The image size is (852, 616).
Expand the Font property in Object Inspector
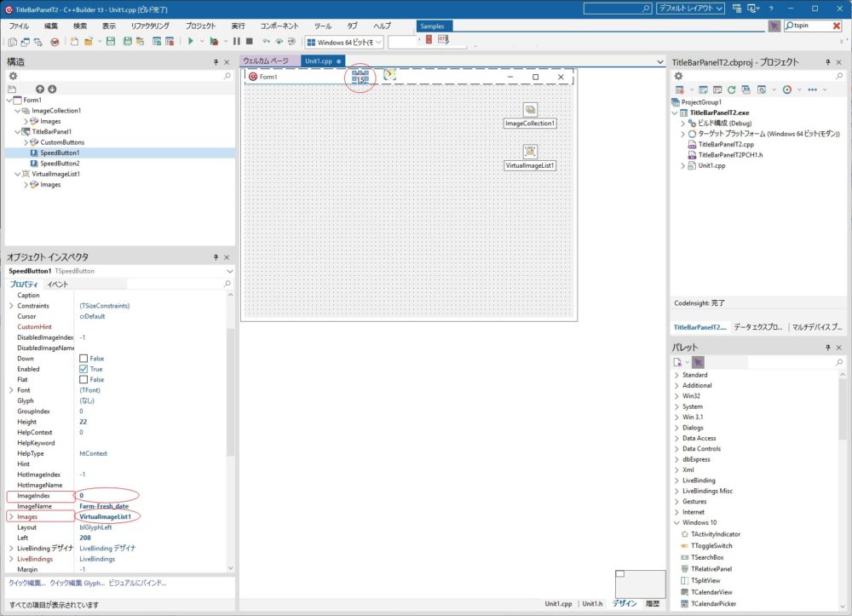tap(11, 390)
